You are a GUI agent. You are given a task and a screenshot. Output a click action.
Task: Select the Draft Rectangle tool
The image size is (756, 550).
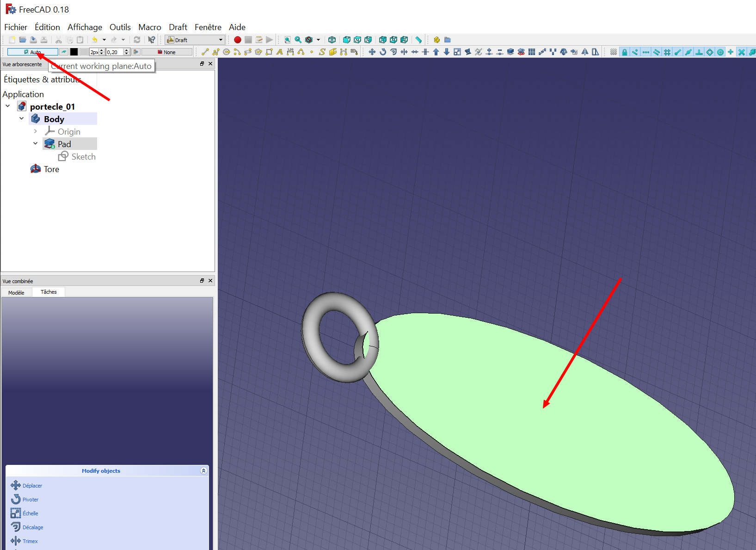click(269, 52)
